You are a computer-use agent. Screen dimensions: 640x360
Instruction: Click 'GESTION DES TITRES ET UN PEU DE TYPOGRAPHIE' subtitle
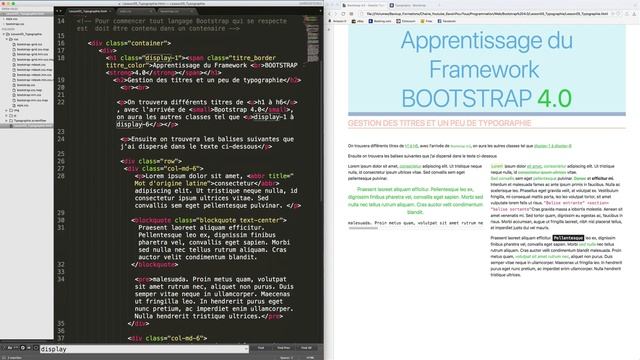[x=439, y=123]
